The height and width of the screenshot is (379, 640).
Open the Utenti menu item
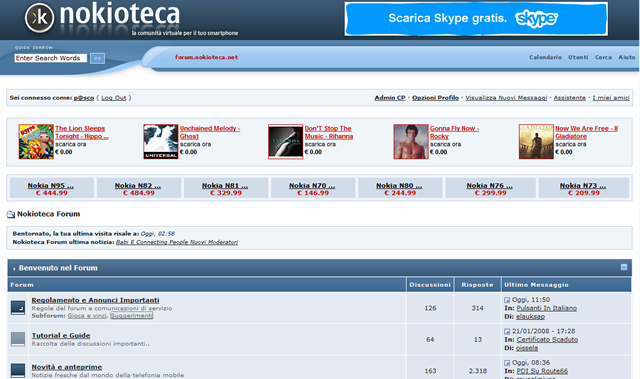click(x=578, y=58)
